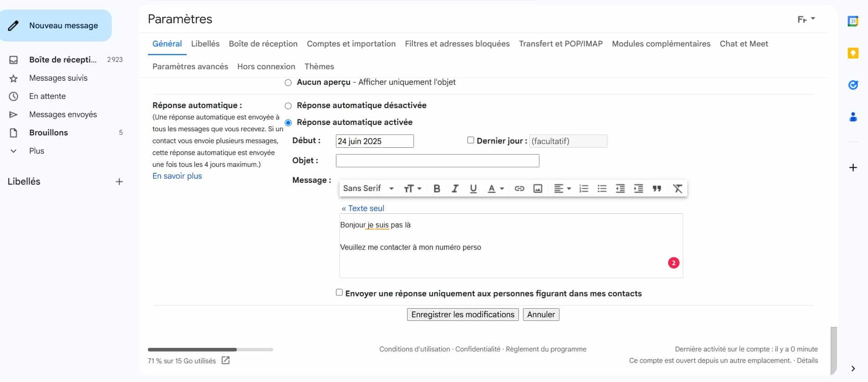Open the Paramètres avancés tab
868x382 pixels.
click(190, 67)
